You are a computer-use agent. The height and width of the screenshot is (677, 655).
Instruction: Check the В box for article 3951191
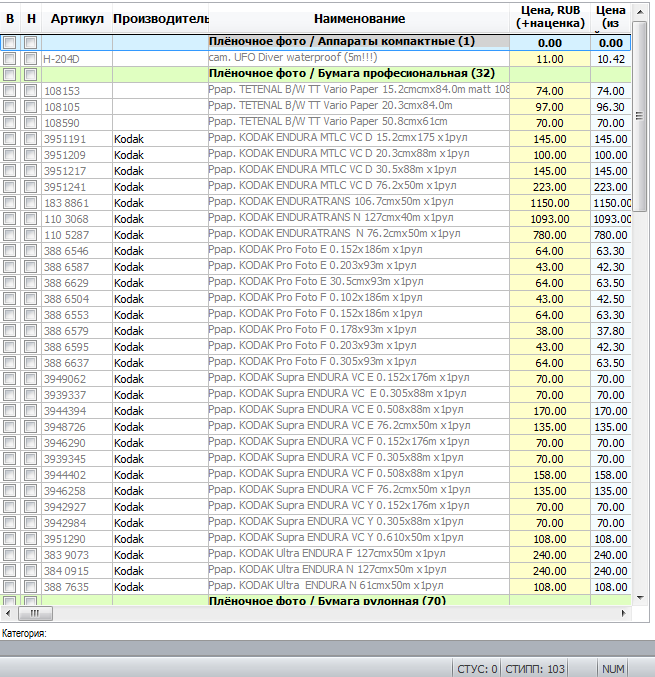click(9, 138)
